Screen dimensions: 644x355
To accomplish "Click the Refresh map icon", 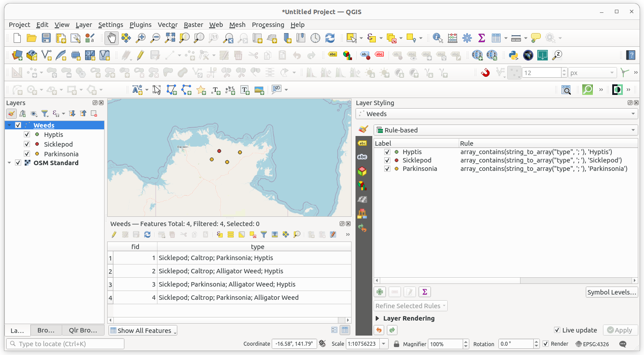I will 330,38.
